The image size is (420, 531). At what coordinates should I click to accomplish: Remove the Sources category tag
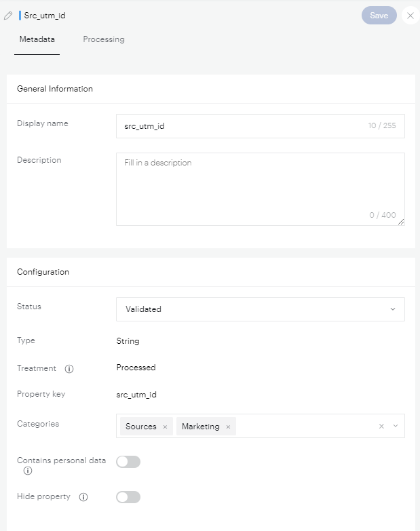165,427
